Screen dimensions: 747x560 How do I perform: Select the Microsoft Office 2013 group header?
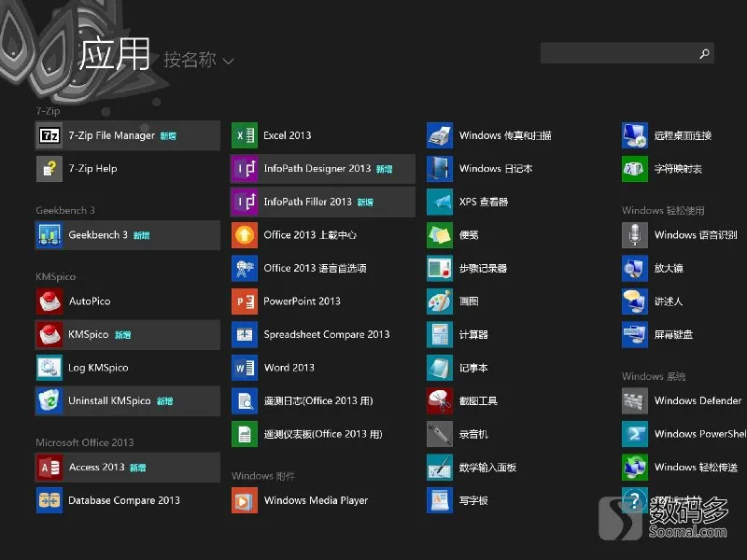point(85,442)
